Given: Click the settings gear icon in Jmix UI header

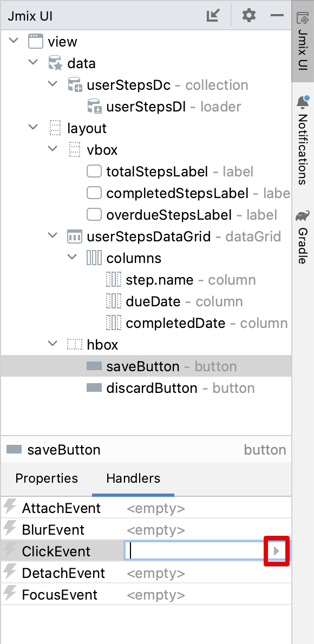Looking at the screenshot, I should (x=248, y=16).
